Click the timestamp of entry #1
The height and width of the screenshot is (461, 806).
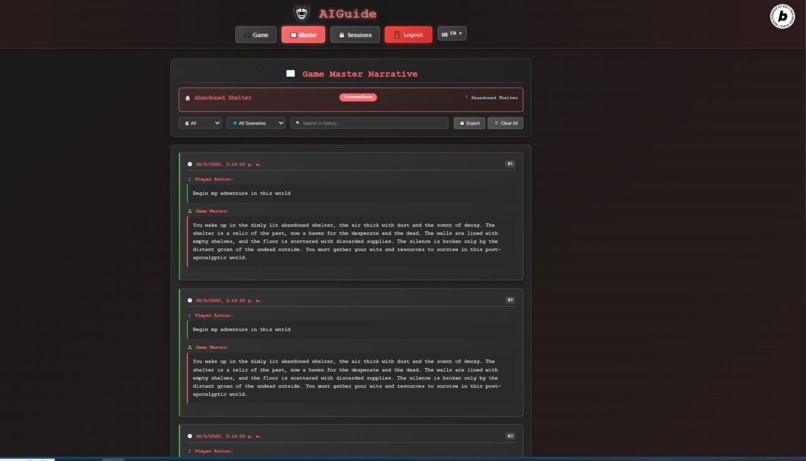(228, 164)
